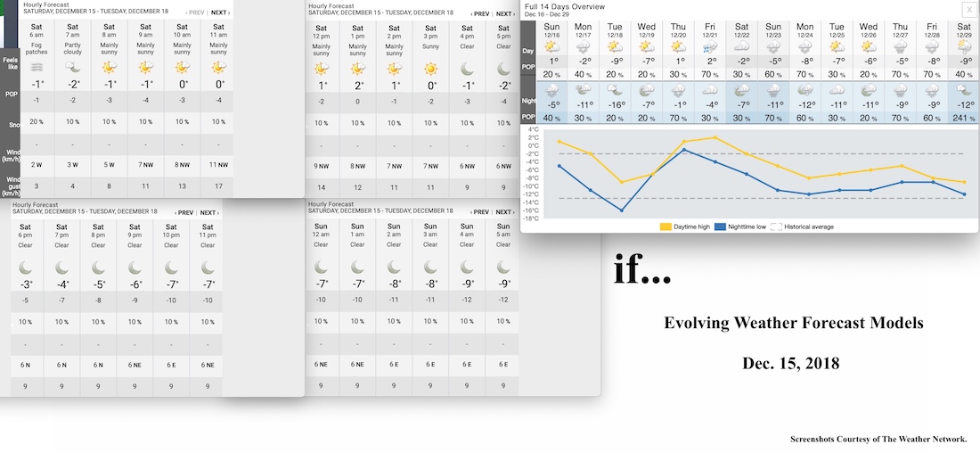Select the Sat 8 pm clear moon icon
Viewport: 980px width, 453px height.
tap(98, 268)
